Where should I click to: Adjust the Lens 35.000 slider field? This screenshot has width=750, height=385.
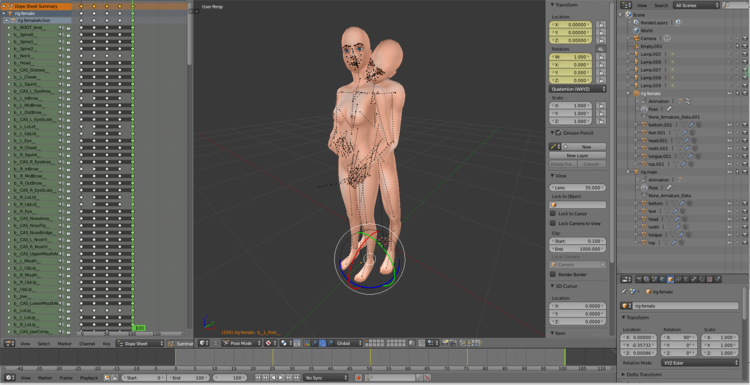pyautogui.click(x=578, y=187)
